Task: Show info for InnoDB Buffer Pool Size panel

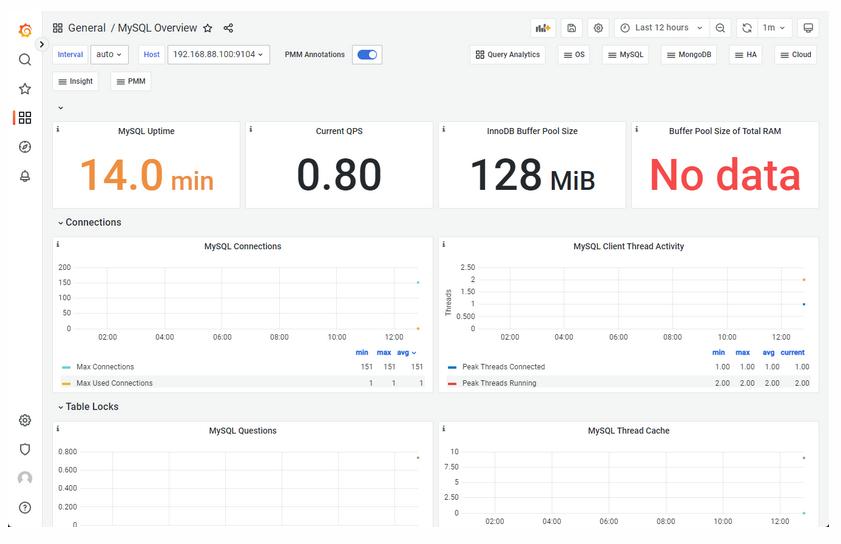Action: (x=444, y=129)
